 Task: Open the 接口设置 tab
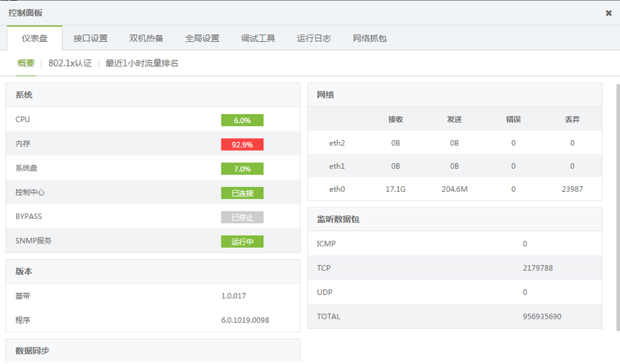tap(90, 38)
